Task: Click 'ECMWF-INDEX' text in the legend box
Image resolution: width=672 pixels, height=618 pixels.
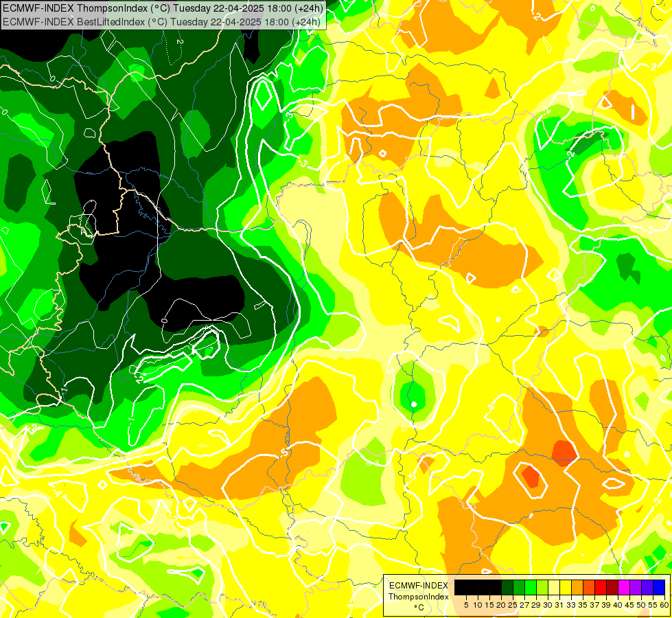Action: click(x=419, y=586)
